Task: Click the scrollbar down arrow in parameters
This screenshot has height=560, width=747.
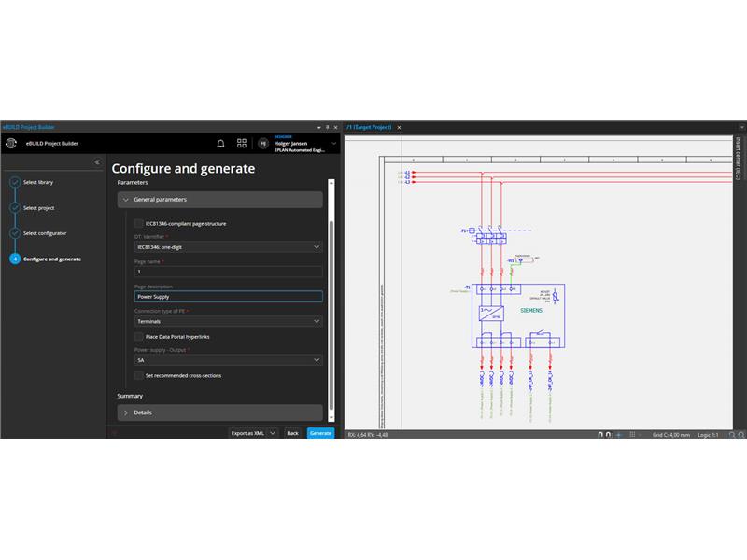Action: [x=331, y=417]
